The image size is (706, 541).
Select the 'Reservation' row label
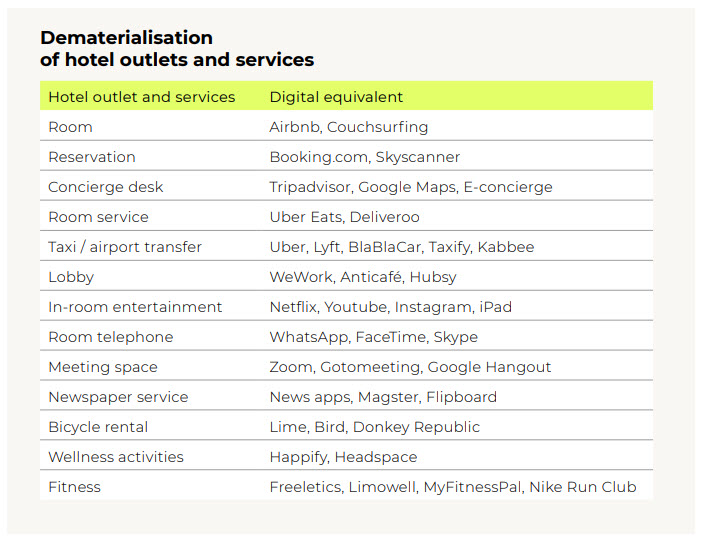92,157
